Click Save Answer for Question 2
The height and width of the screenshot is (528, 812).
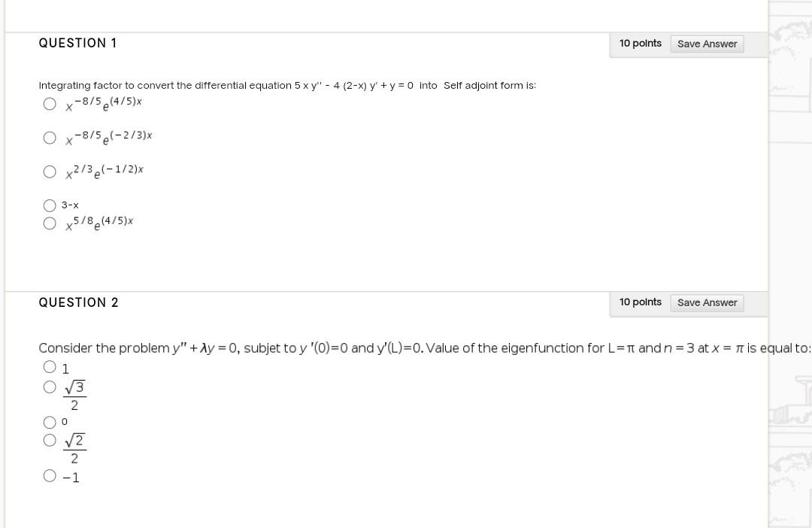pyautogui.click(x=707, y=302)
